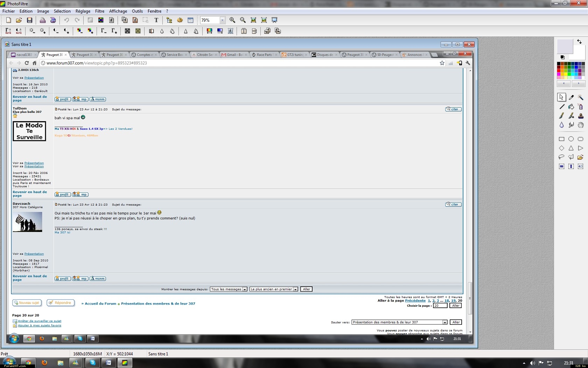Screen dimensions: 588x368
Task: Click the Gamma minus icon
Action: click(x=103, y=31)
